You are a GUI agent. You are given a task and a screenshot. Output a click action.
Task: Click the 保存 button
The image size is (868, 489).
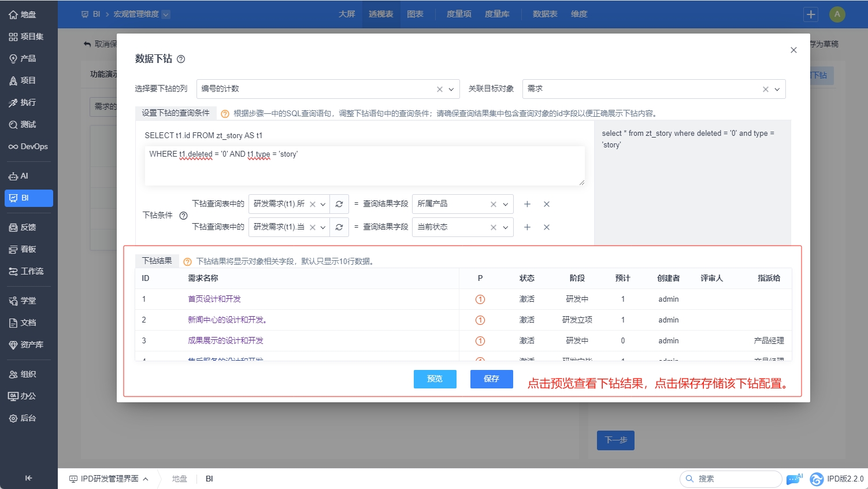click(491, 379)
